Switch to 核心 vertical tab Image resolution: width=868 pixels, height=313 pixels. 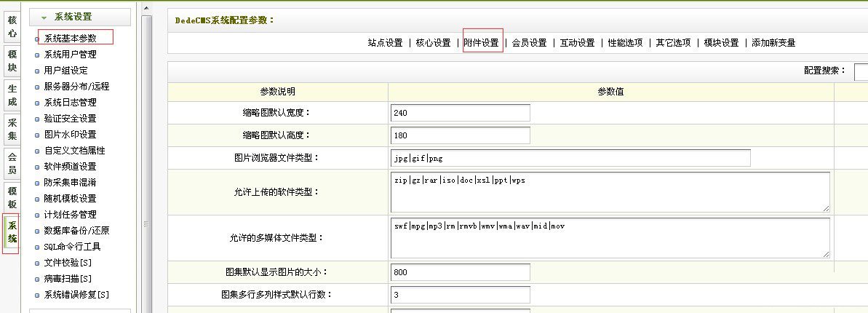point(12,27)
